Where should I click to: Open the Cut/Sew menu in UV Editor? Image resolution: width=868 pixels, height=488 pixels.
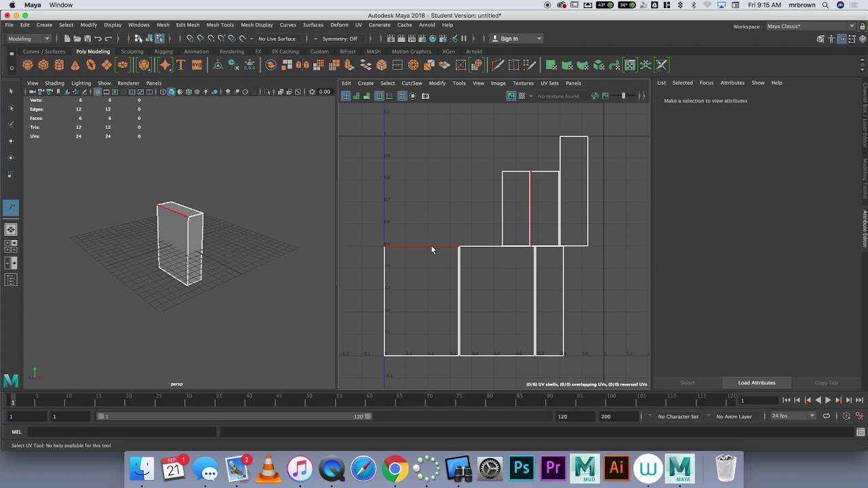coord(412,83)
